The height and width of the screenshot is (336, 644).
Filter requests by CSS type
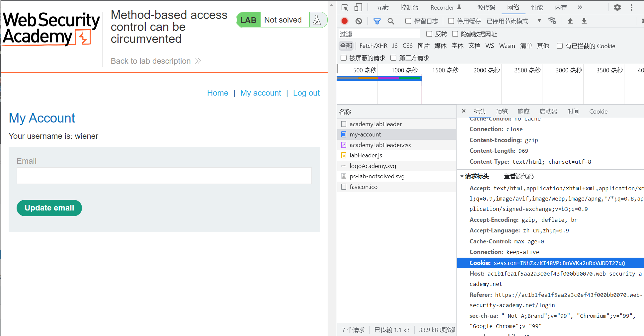click(x=407, y=46)
